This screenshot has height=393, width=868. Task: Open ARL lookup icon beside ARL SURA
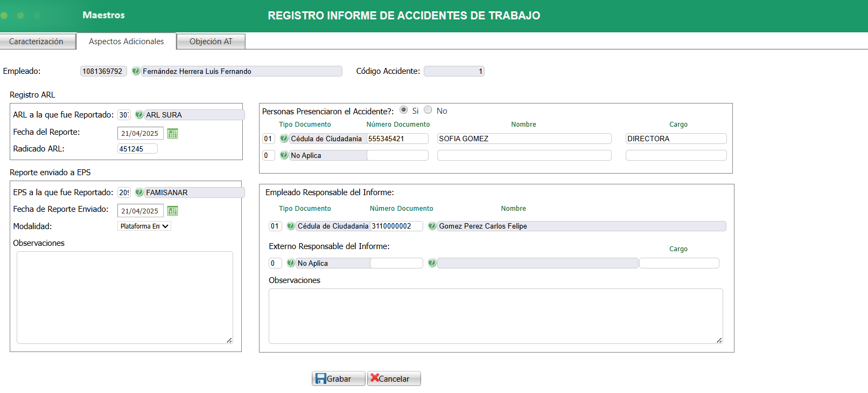coord(139,115)
